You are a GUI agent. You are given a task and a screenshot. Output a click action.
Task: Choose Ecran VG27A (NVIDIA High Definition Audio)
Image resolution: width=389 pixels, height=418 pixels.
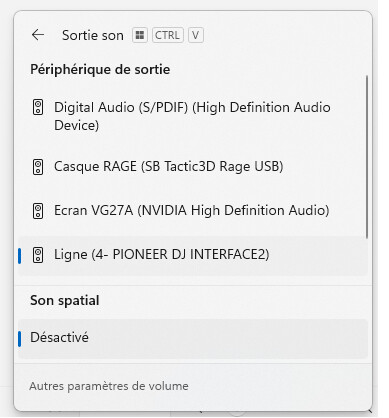point(193,210)
